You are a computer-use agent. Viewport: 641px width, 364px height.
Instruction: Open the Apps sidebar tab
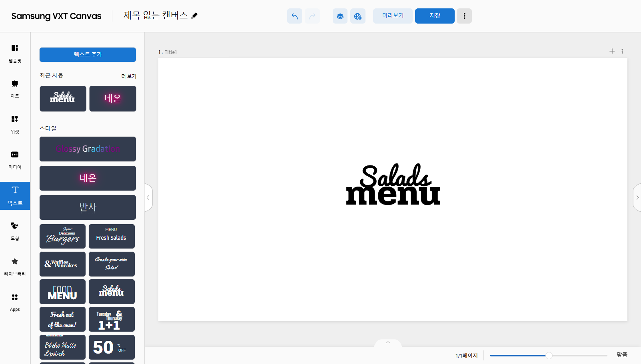click(15, 303)
